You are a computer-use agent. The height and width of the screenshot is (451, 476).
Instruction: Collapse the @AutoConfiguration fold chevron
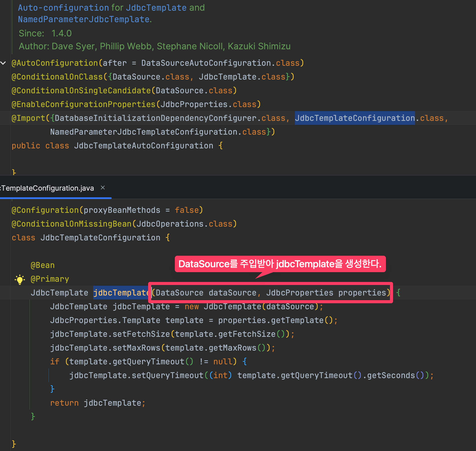coord(3,63)
